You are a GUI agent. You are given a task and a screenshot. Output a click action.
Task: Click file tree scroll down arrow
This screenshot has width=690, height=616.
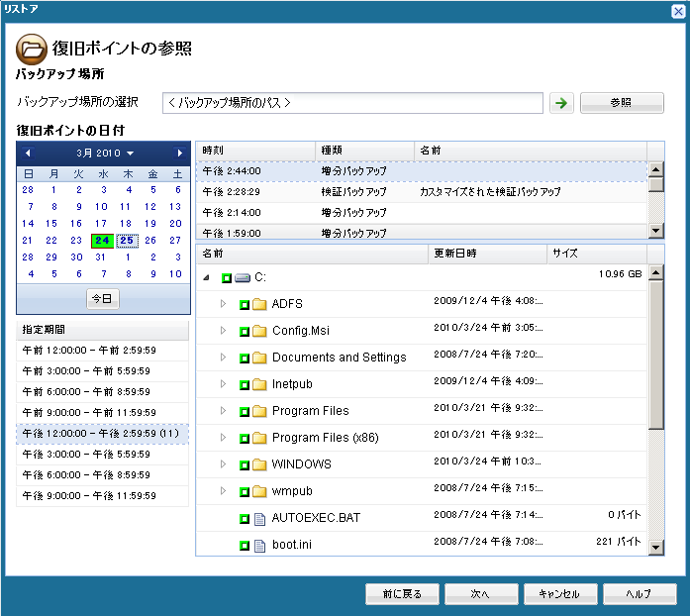656,548
